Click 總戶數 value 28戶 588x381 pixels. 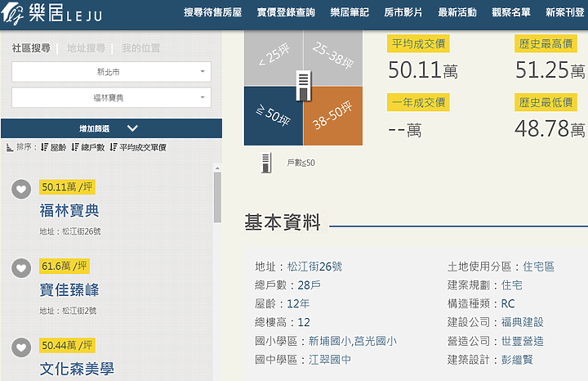pos(309,285)
